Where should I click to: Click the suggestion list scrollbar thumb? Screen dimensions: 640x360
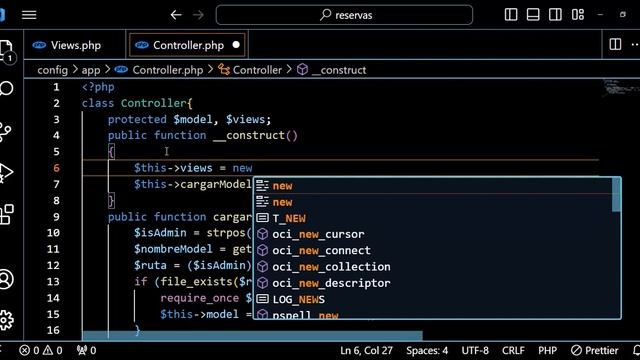[x=616, y=195]
